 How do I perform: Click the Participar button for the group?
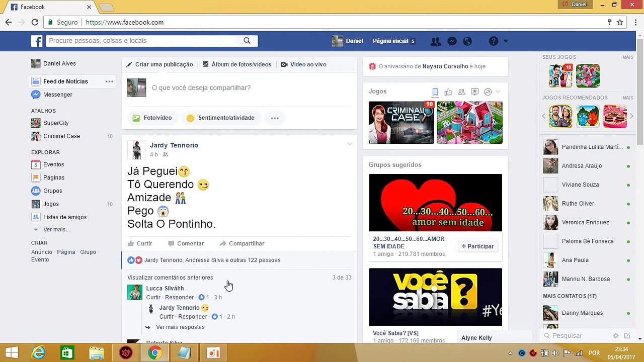(x=478, y=246)
